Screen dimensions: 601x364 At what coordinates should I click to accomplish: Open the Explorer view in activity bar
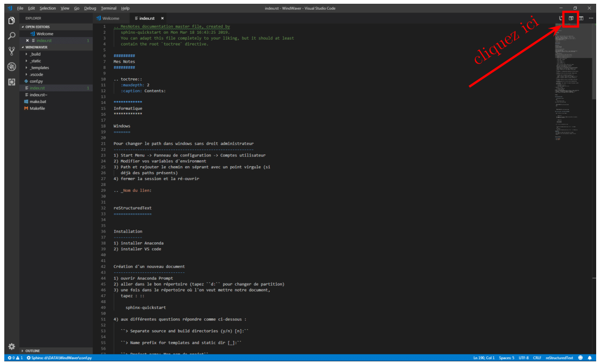click(11, 21)
